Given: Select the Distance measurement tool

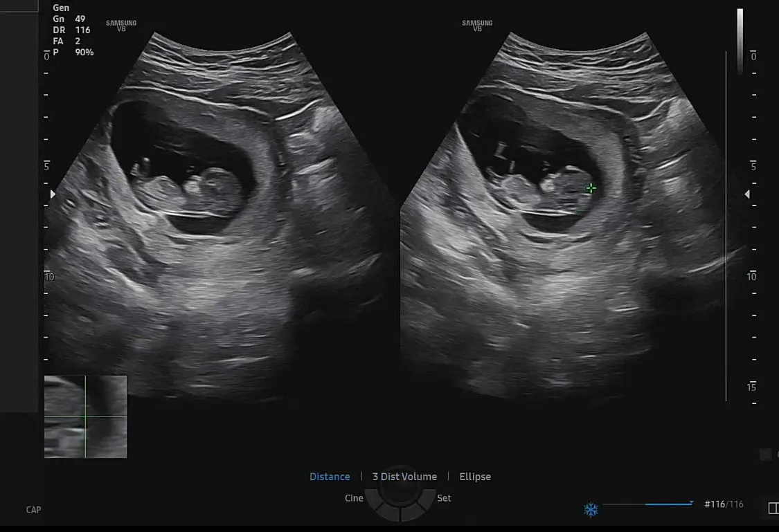Looking at the screenshot, I should pyautogui.click(x=330, y=477).
